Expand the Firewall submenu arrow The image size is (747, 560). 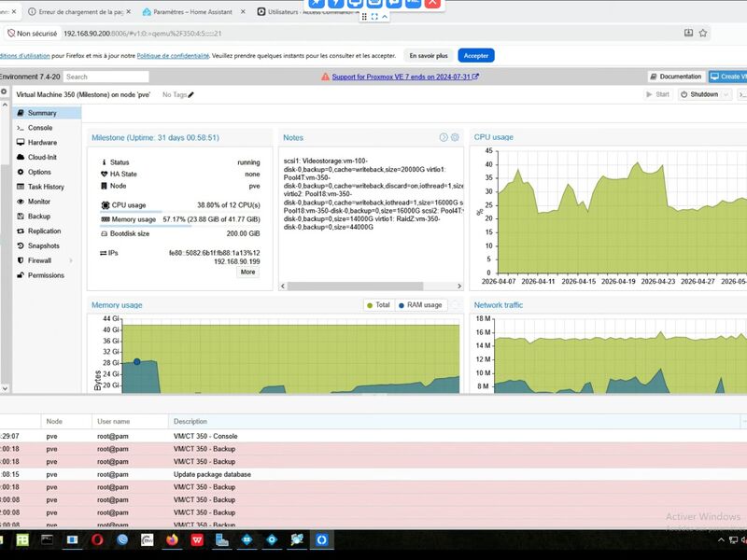(x=72, y=260)
